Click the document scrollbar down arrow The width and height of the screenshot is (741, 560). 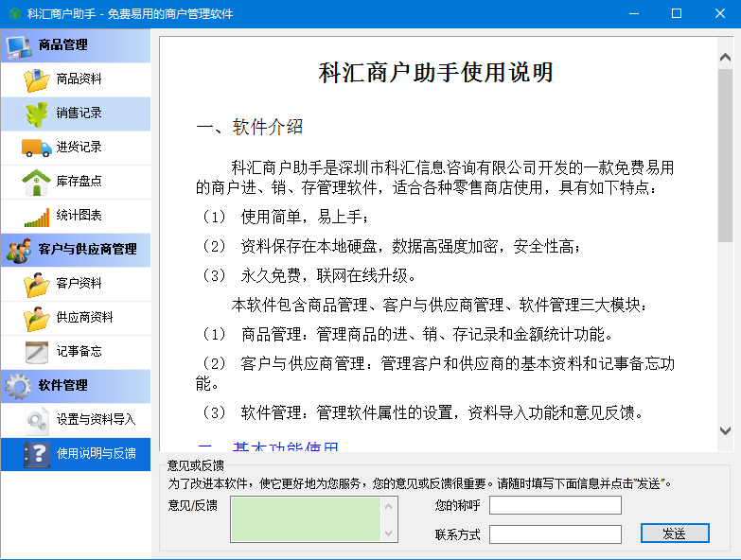pyautogui.click(x=725, y=429)
